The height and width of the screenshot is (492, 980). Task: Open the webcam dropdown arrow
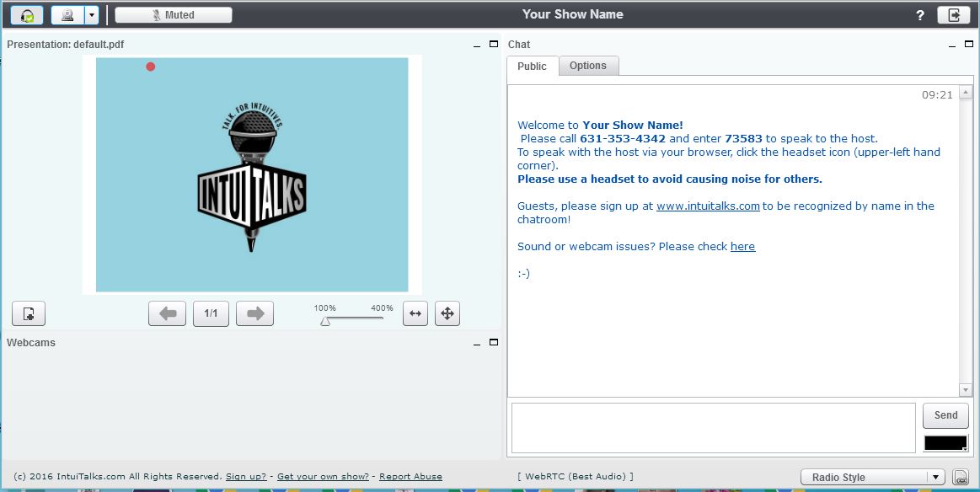click(x=92, y=15)
